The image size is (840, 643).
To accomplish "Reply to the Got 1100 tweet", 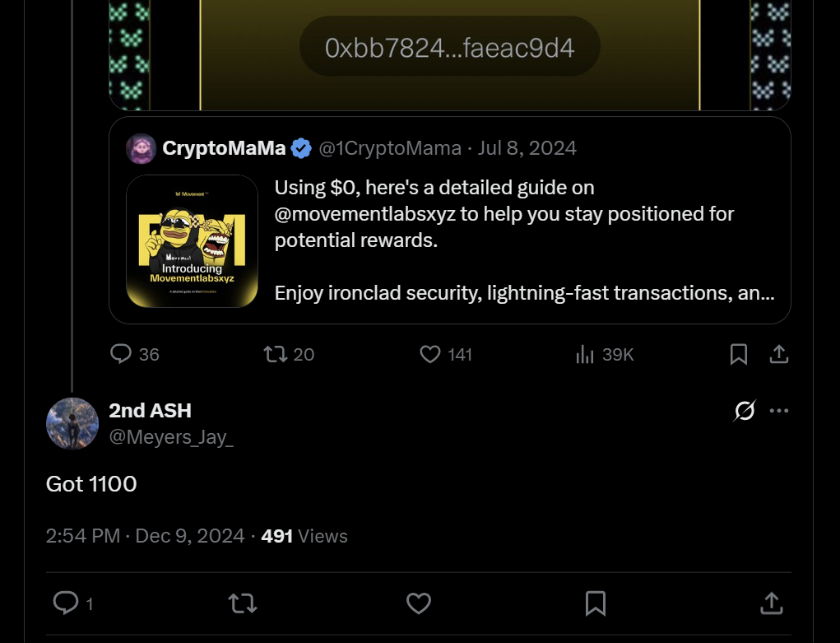I will tap(65, 603).
